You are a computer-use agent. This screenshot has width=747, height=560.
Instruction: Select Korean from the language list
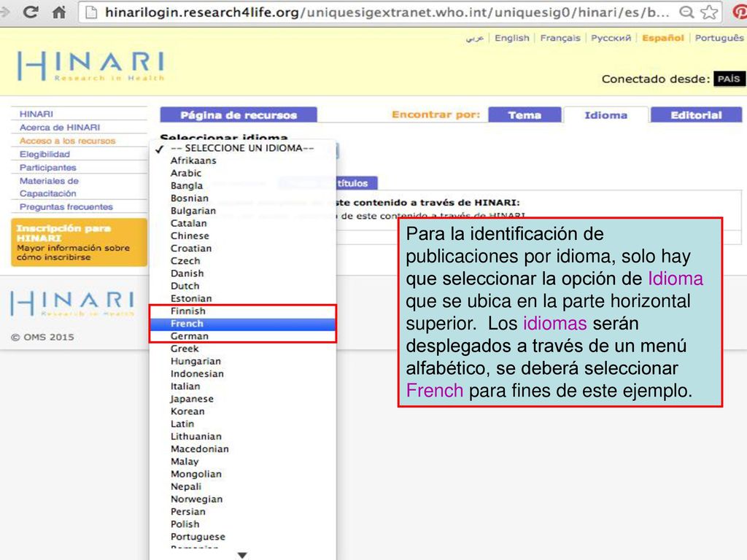242,411
